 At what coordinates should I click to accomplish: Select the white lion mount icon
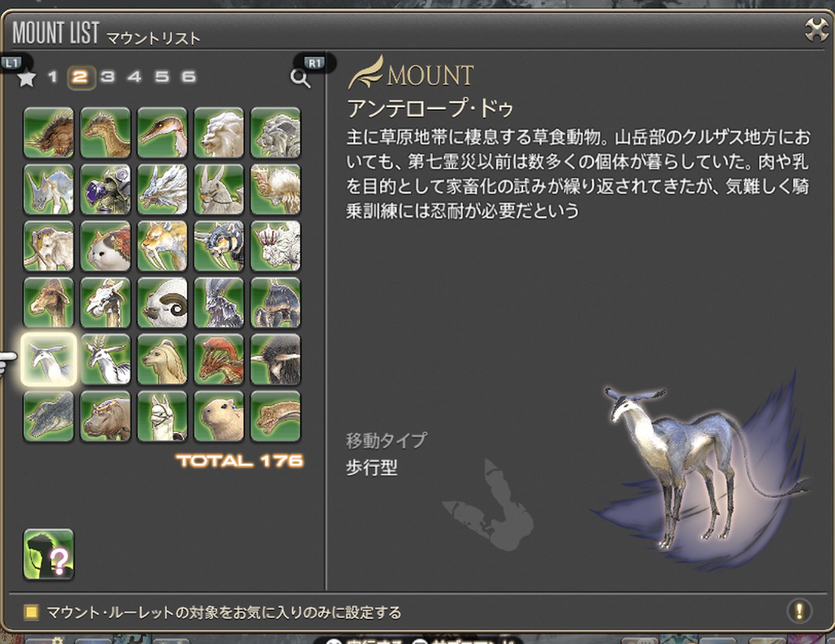(x=219, y=132)
